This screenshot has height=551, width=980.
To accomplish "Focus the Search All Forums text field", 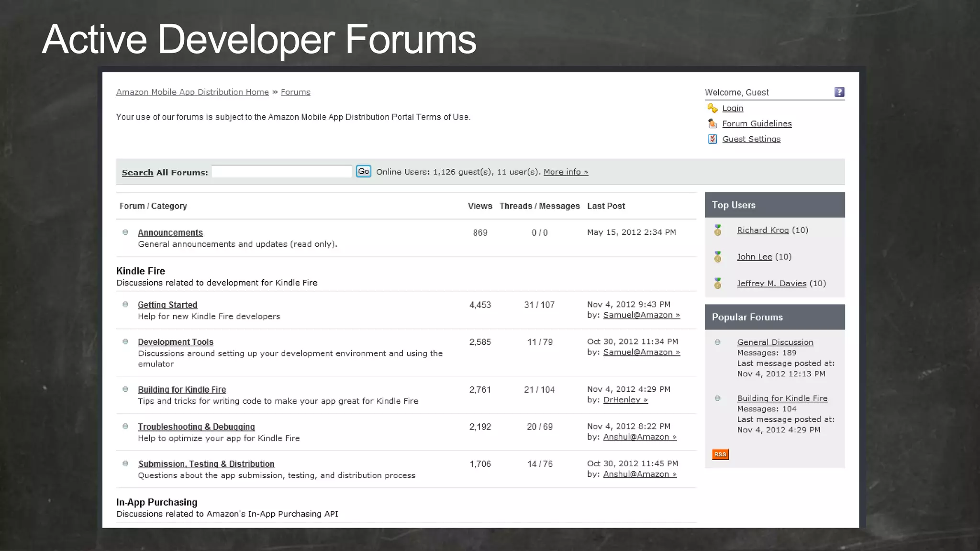I will [282, 172].
